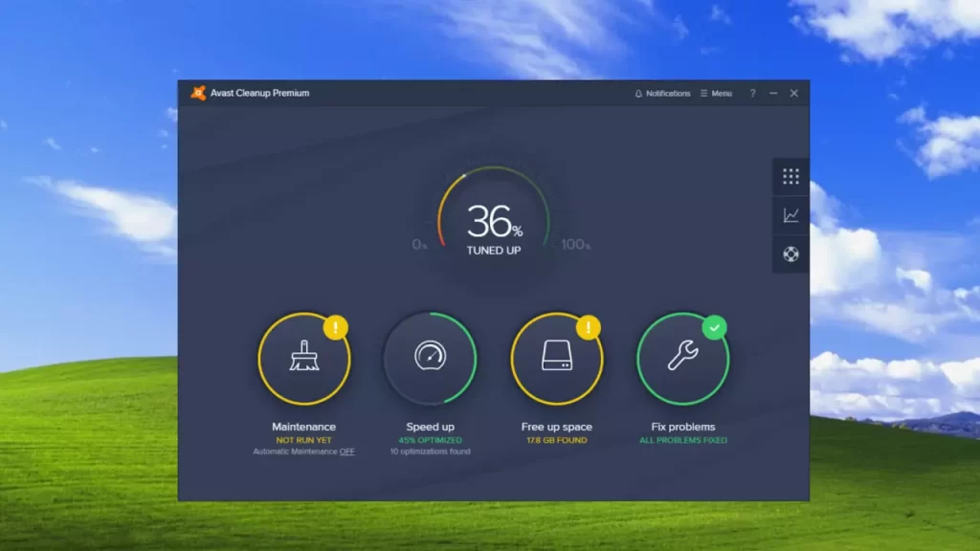Viewport: 980px width, 551px height.
Task: Open the help question mark
Action: 752,93
